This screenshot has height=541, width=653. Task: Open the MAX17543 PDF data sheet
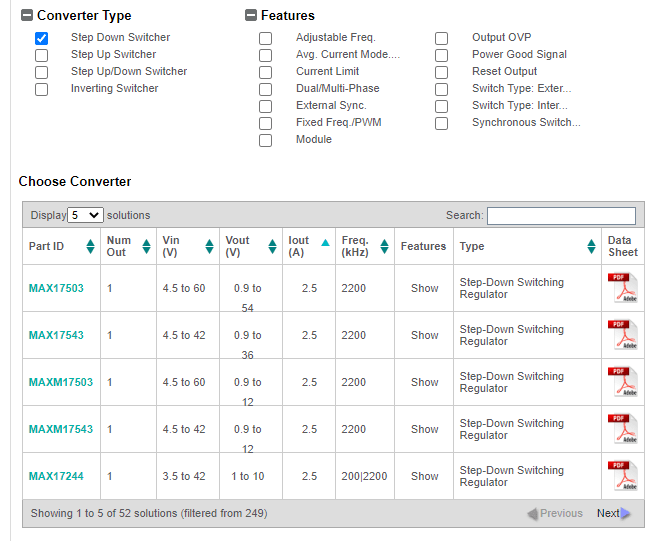[623, 335]
